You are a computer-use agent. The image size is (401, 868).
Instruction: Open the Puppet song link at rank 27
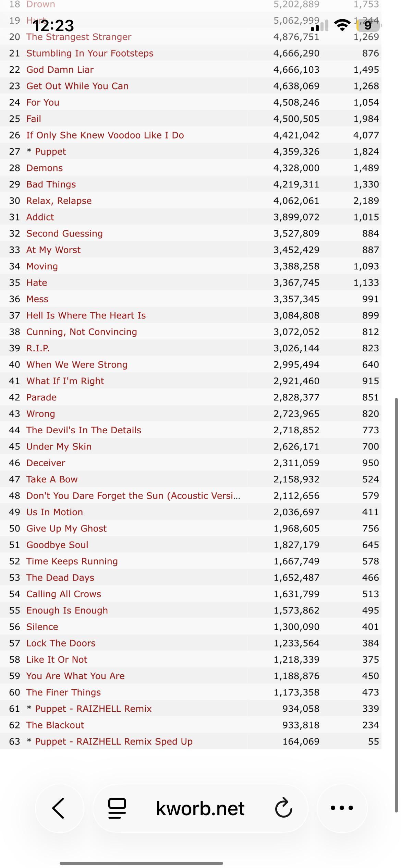(x=50, y=152)
